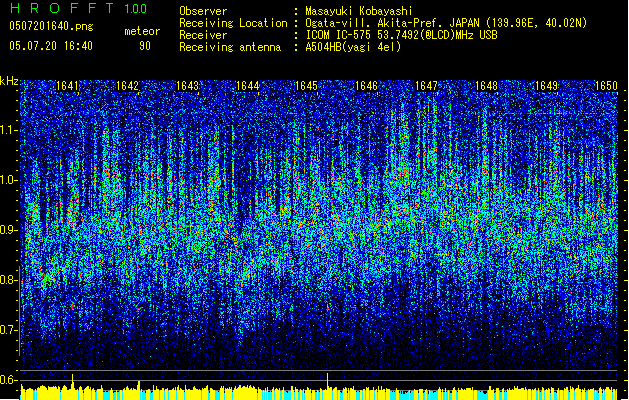Click the 0.7 kHz axis label
This screenshot has width=629, height=400.
pos(9,330)
